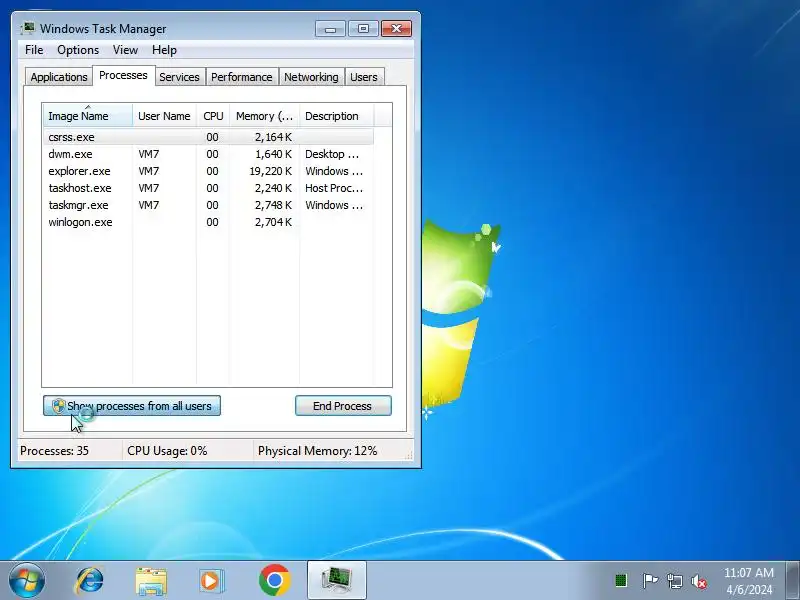Click the Desktop ... description cell
Screen dimensions: 800x600
click(332, 154)
